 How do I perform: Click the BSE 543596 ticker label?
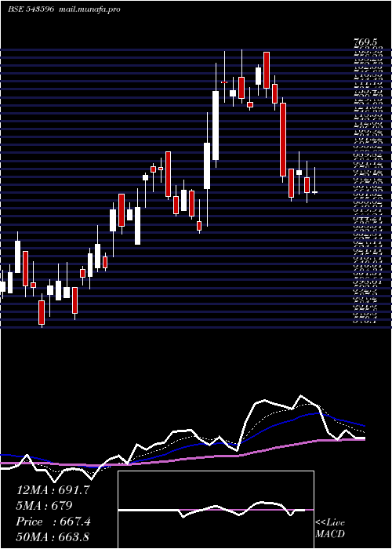[31, 9]
